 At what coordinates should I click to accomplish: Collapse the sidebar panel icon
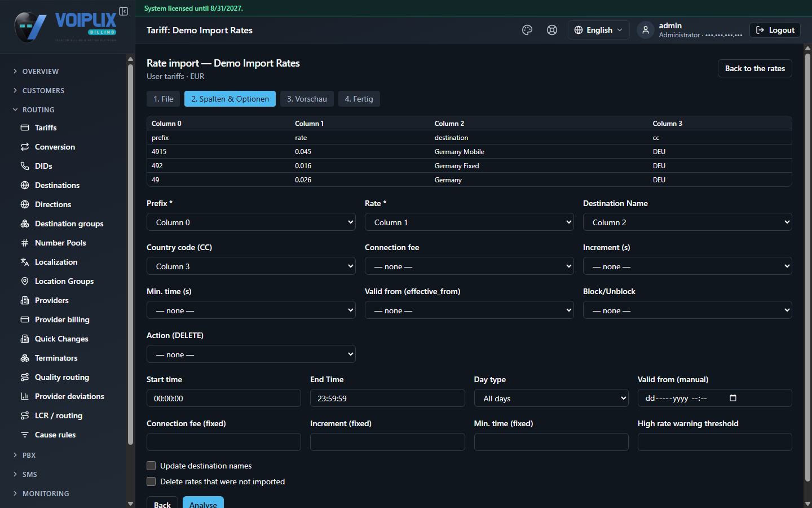point(123,11)
